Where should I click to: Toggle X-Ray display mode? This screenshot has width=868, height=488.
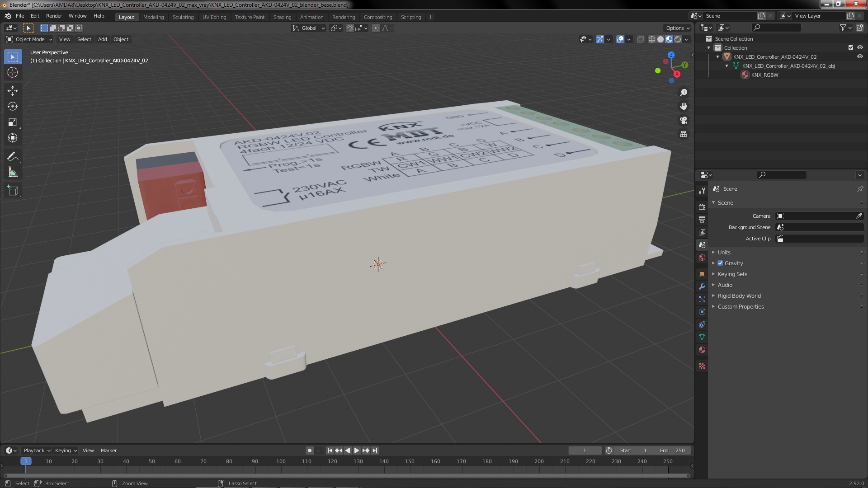click(641, 39)
